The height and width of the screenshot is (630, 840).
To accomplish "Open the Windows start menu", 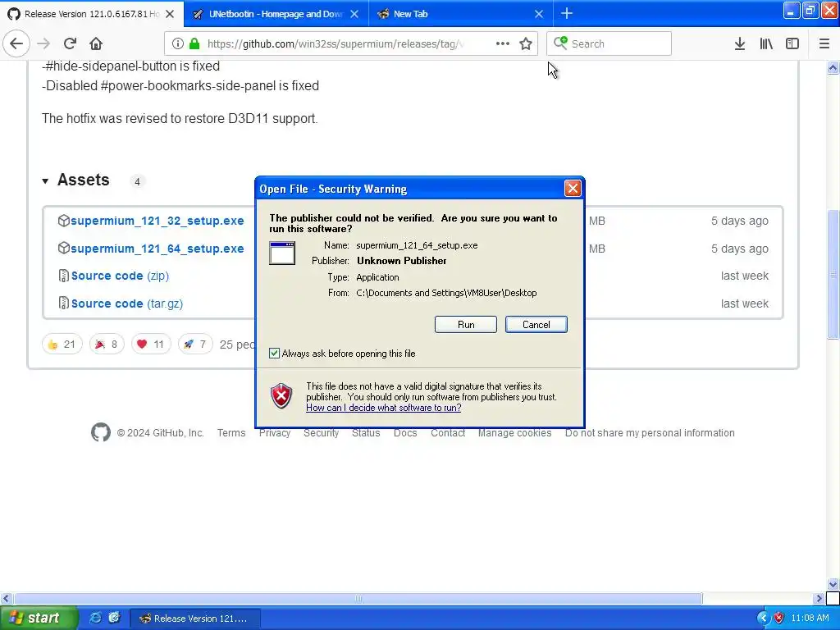I will [38, 618].
